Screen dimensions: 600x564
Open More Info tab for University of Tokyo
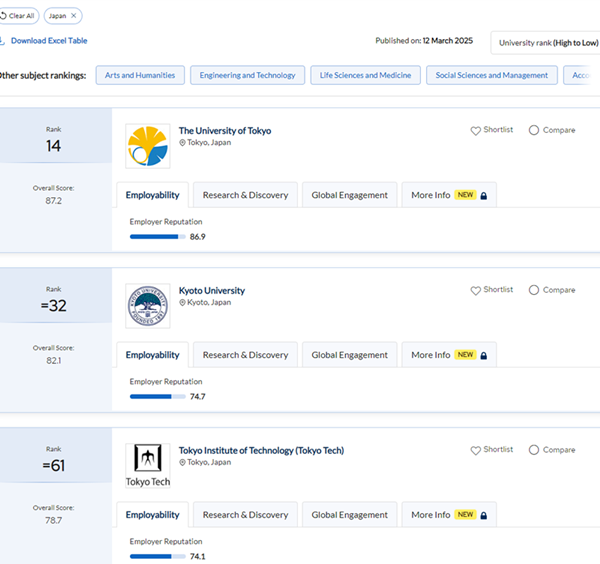449,195
